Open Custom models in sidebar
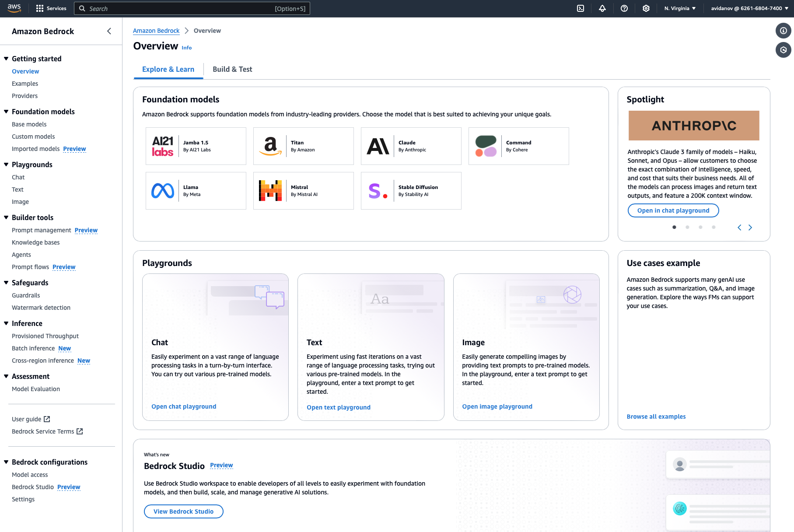This screenshot has width=794, height=532. tap(33, 136)
